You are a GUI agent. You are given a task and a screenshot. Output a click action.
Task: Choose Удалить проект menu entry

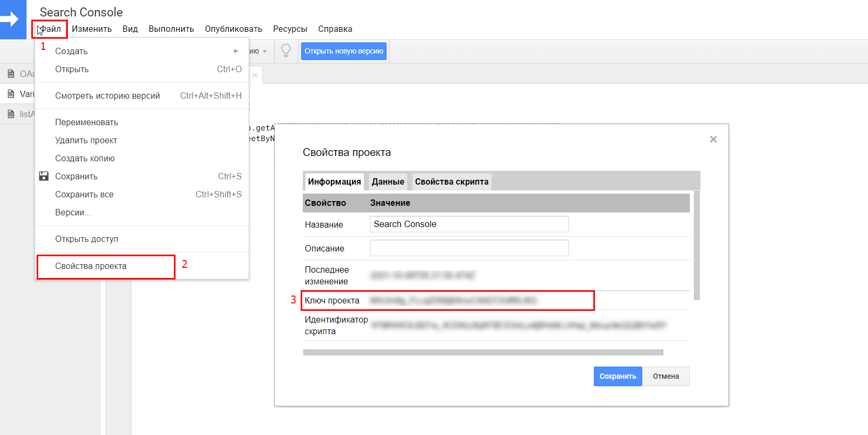pyautogui.click(x=142, y=140)
